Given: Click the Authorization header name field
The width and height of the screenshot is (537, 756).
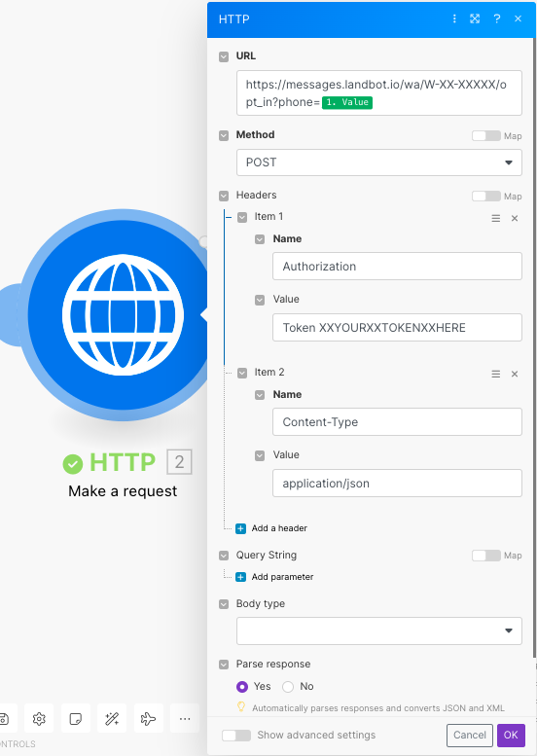Looking at the screenshot, I should pos(397,267).
